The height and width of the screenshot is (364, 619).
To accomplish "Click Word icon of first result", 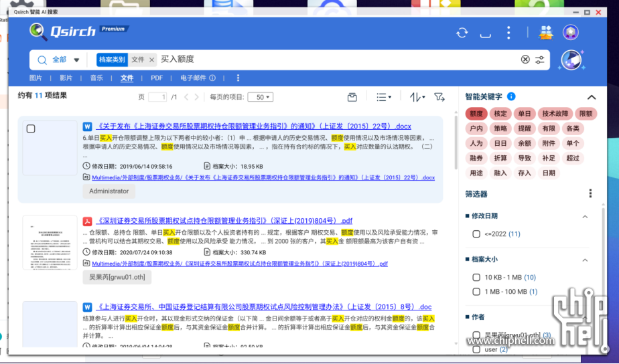I will (87, 126).
